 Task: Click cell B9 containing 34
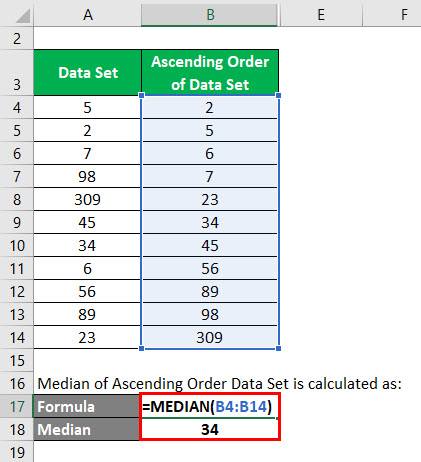click(210, 222)
